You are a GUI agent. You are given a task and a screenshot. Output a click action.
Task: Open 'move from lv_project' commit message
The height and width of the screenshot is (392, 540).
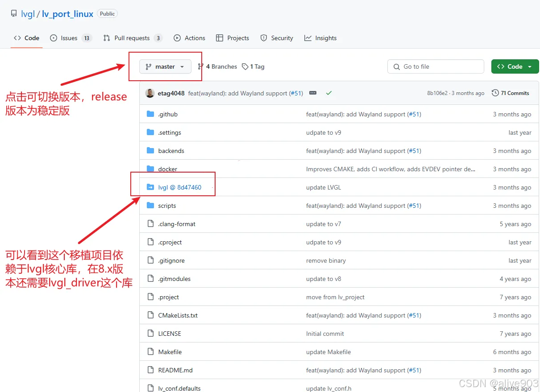tap(335, 297)
